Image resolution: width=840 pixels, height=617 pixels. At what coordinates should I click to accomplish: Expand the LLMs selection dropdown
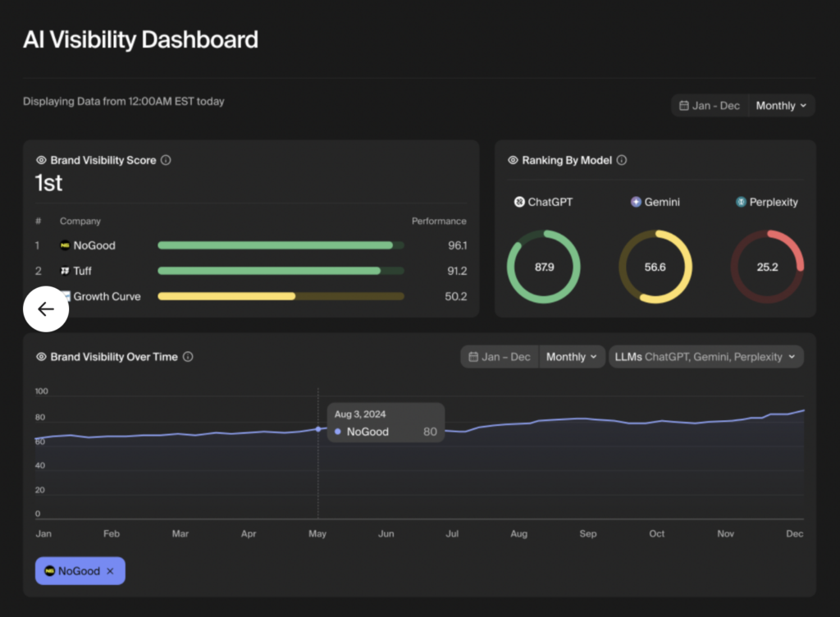[705, 357]
